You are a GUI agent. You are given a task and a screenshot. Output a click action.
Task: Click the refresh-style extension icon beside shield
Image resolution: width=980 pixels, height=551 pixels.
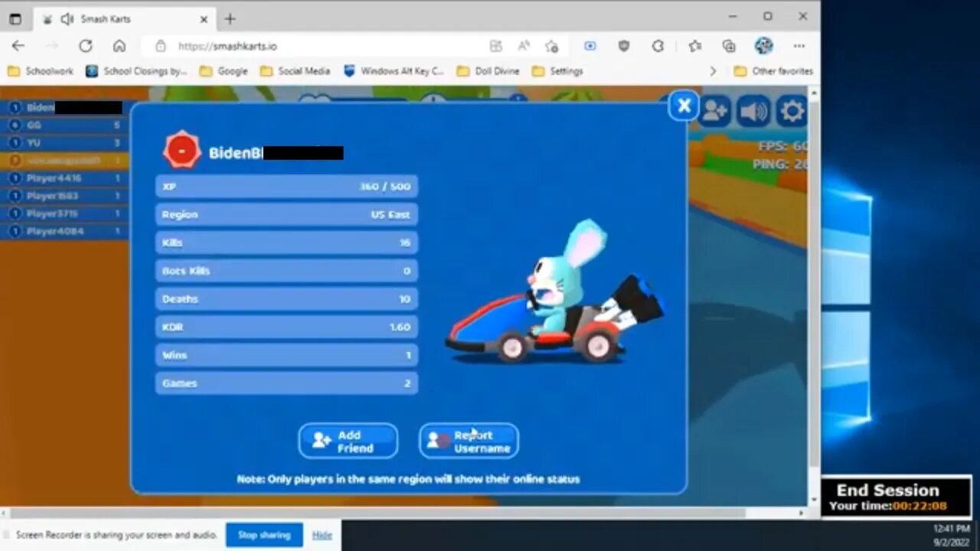point(658,46)
